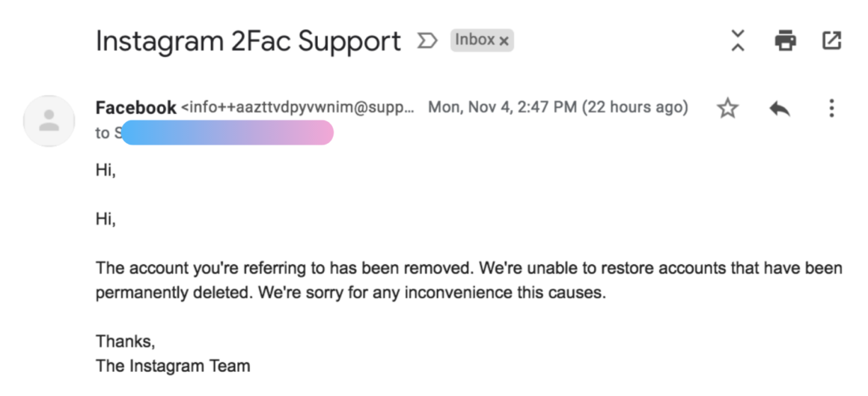Click the second Hi greeting line
868x396 pixels.
106,219
